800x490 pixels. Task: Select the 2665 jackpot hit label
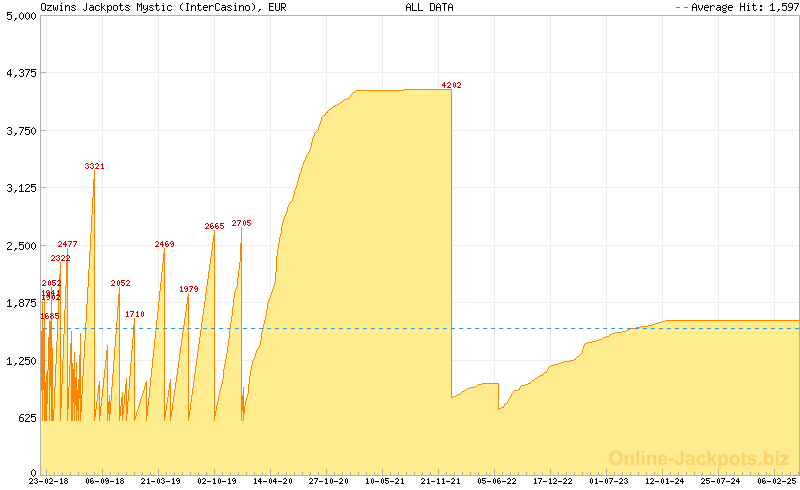[x=214, y=226]
